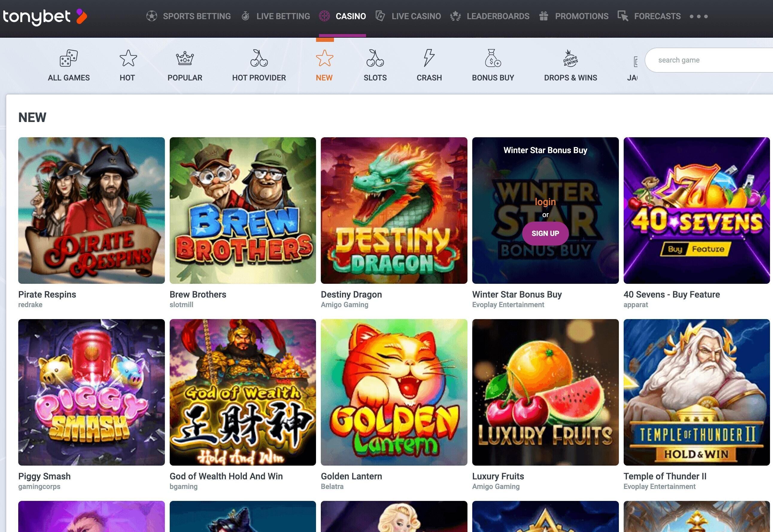
Task: Click the New star icon
Action: (x=324, y=58)
